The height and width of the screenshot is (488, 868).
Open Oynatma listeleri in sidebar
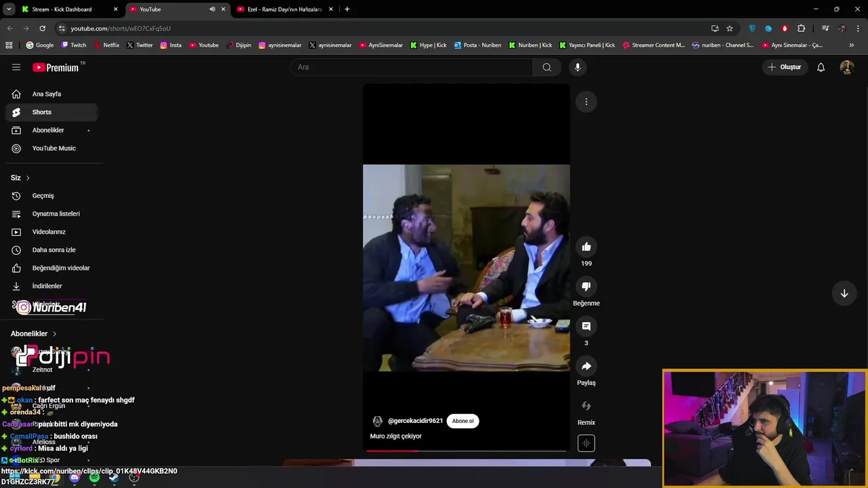click(52, 213)
